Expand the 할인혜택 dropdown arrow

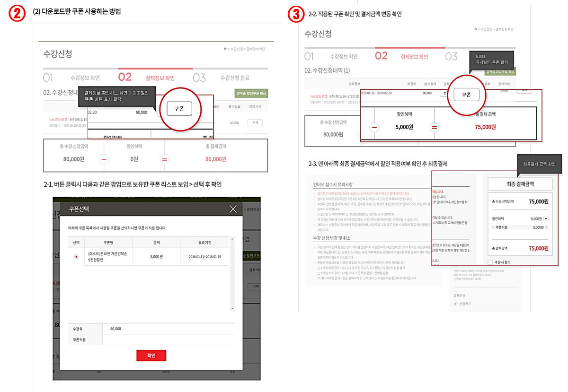tap(546, 218)
